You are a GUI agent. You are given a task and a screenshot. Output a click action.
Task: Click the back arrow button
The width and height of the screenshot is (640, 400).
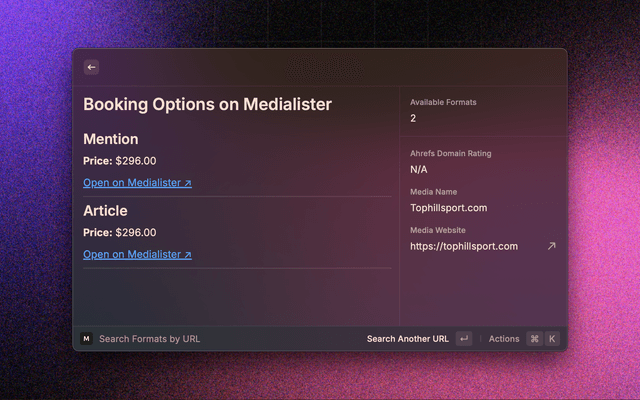pyautogui.click(x=91, y=67)
